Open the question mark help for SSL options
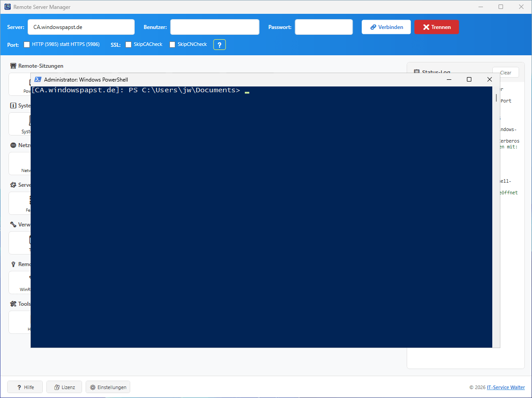This screenshot has width=532, height=398. 219,45
